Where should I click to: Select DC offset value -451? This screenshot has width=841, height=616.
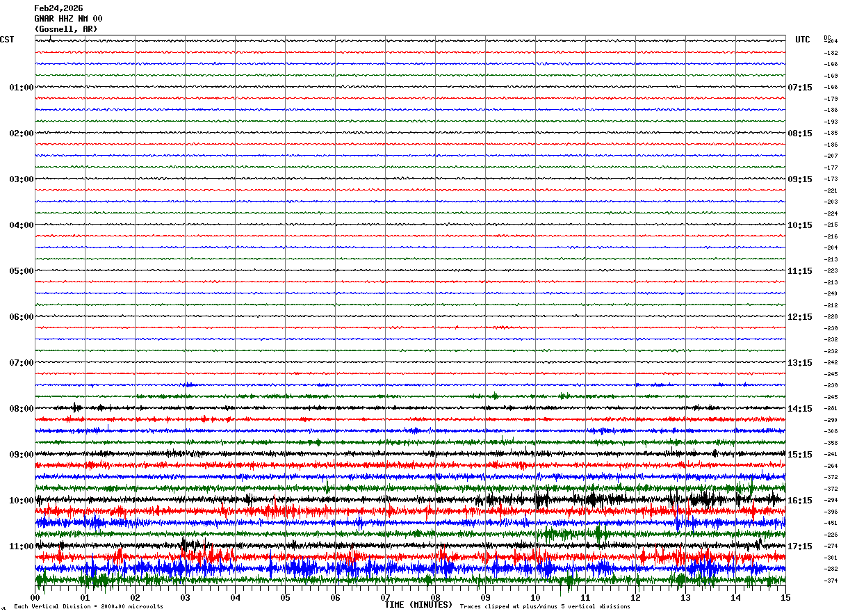click(x=831, y=524)
